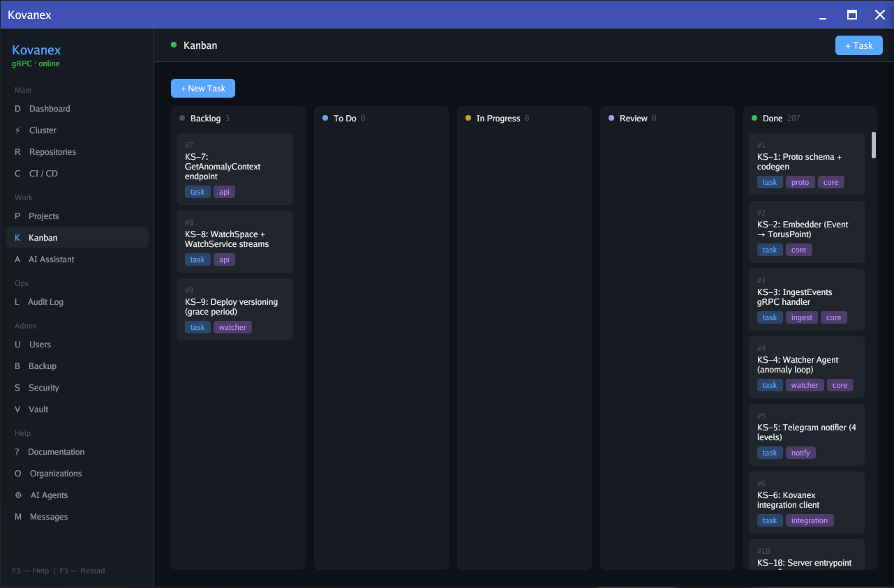Open the CI/CD section
The width and height of the screenshot is (894, 588).
[43, 173]
